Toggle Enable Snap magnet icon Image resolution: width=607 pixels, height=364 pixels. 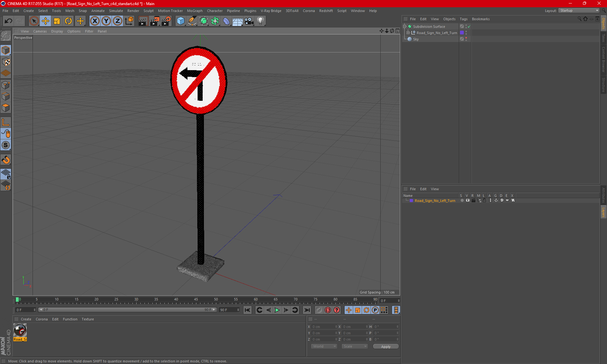(x=6, y=160)
